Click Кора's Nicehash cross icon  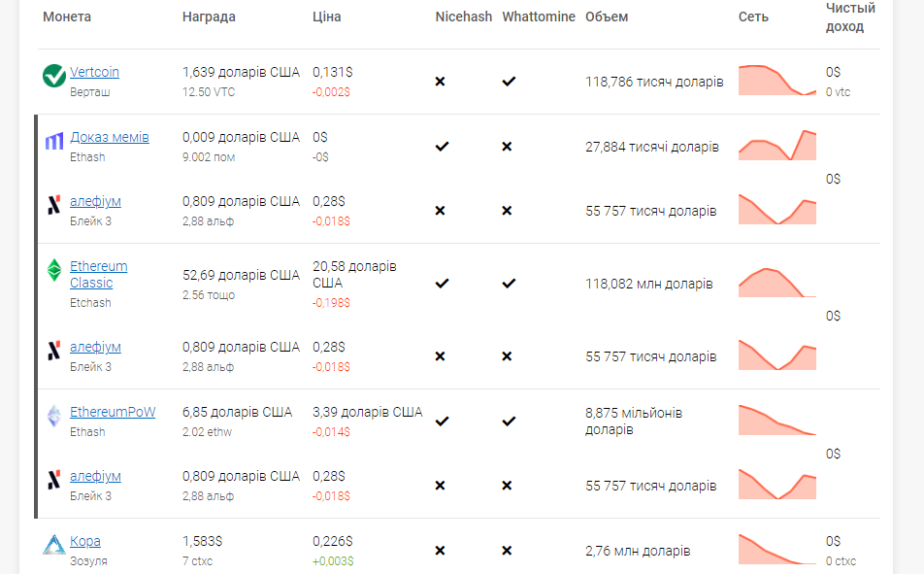click(x=441, y=551)
